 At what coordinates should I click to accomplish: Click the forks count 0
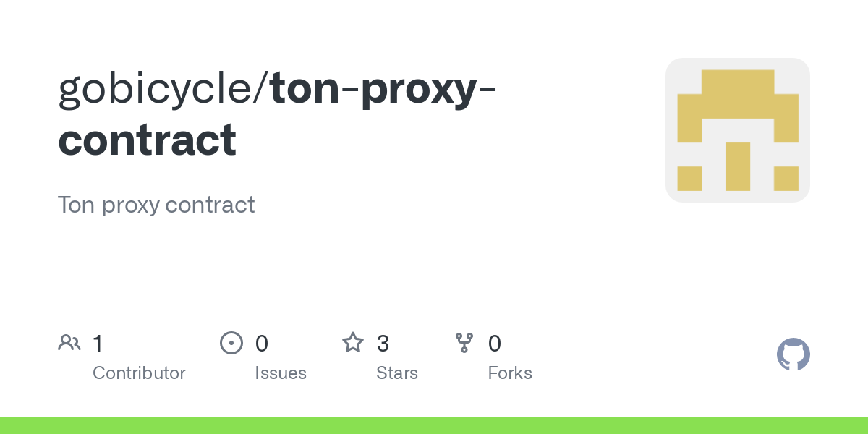click(x=495, y=343)
